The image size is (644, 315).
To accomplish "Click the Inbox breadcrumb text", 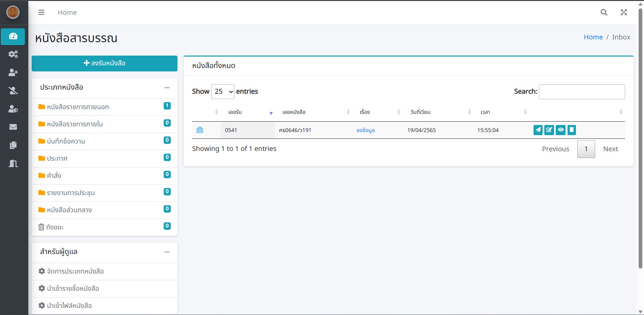I will [x=621, y=37].
